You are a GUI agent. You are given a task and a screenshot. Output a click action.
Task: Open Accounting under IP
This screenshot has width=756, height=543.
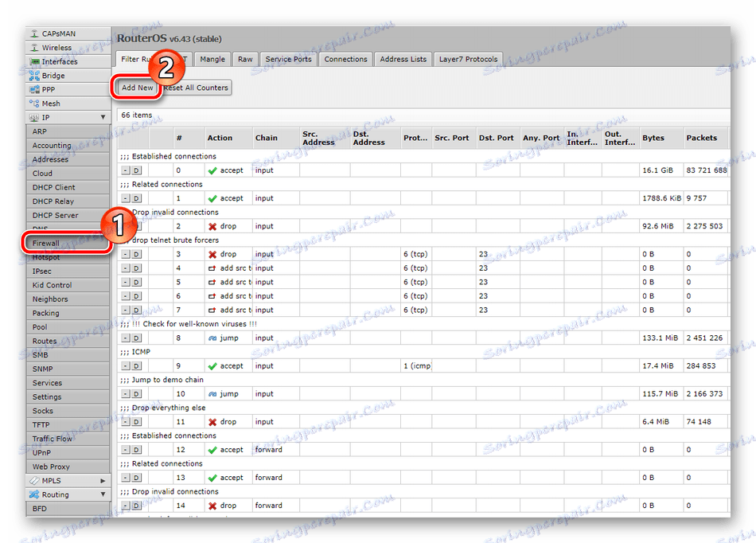pos(68,146)
